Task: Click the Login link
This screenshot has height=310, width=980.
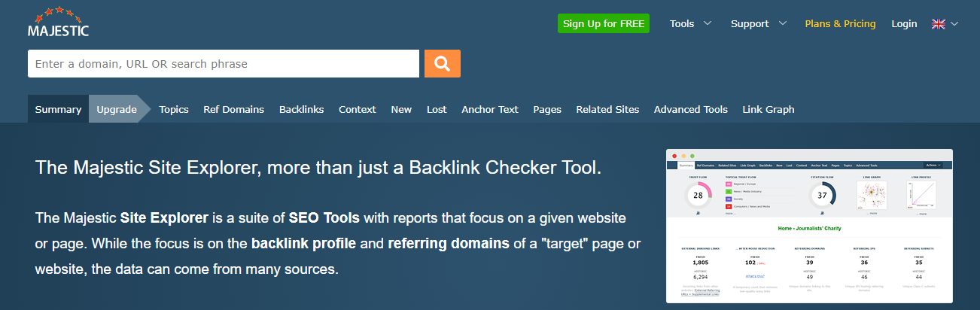Action: pos(904,23)
